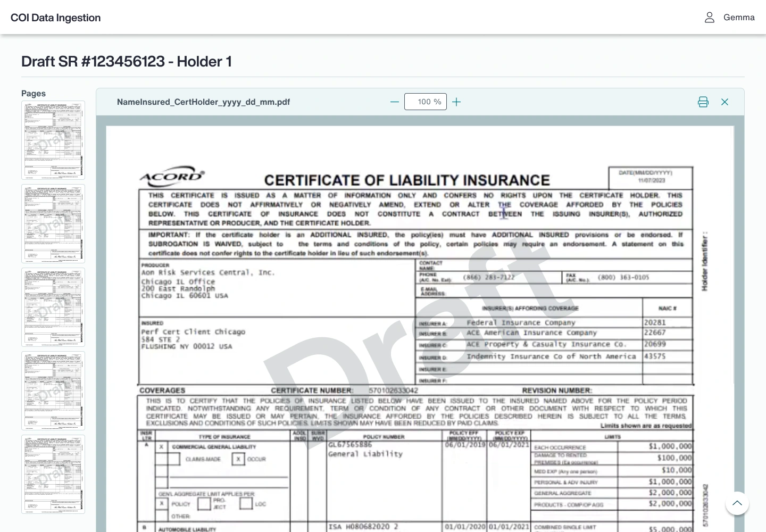Print the PDF document

(x=703, y=102)
